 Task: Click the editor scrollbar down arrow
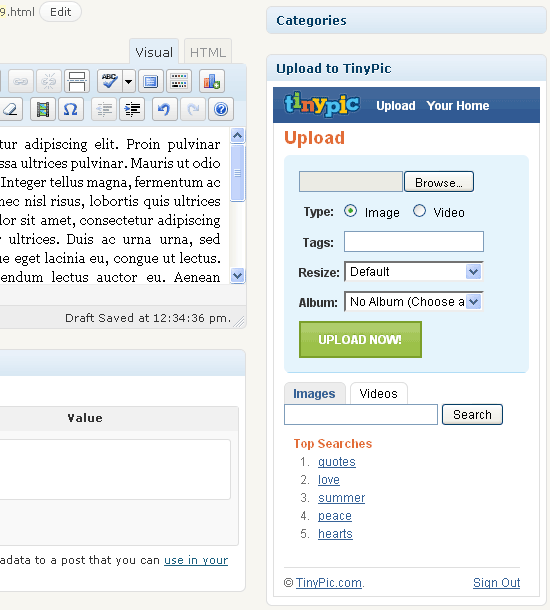click(237, 276)
